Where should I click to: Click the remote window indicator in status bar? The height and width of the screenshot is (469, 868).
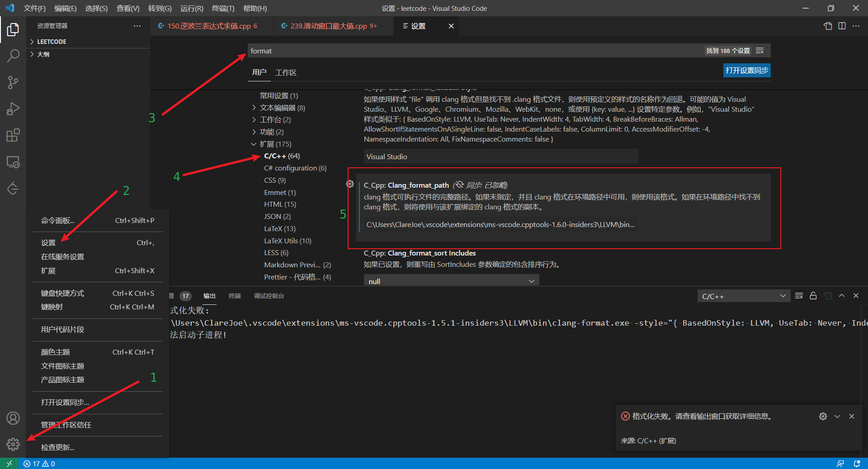[x=9, y=464]
